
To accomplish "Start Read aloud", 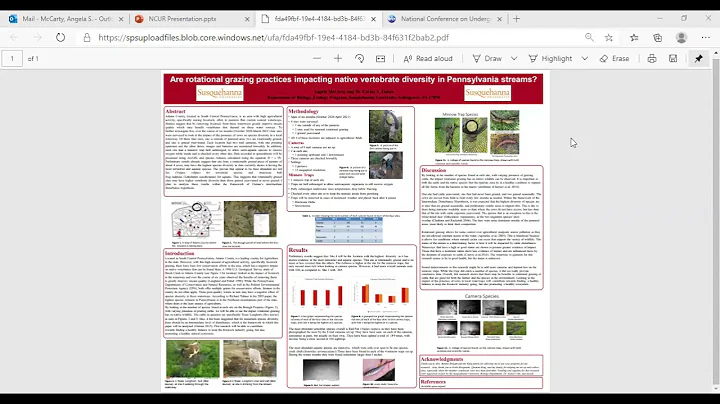I will click(428, 59).
